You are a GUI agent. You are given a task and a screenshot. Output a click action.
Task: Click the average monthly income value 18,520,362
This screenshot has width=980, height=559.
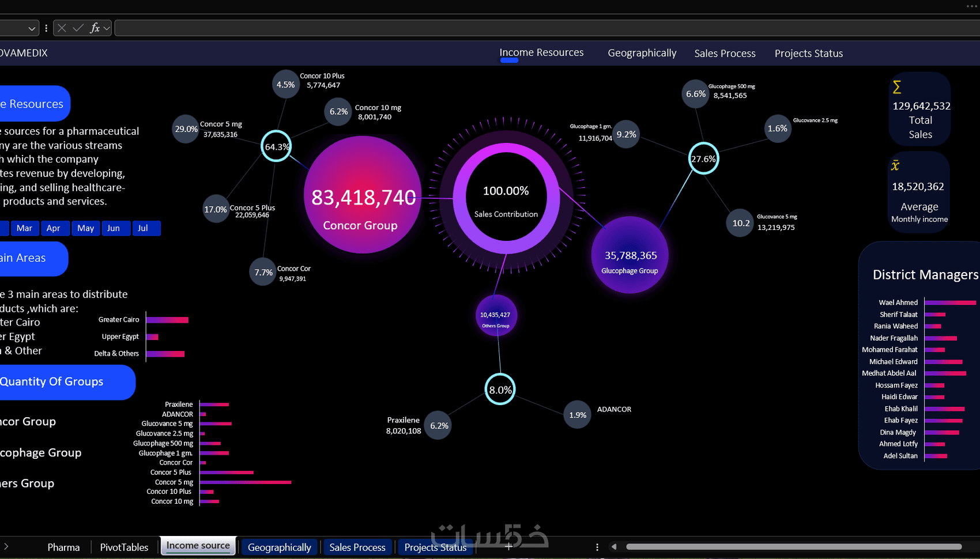tap(918, 186)
